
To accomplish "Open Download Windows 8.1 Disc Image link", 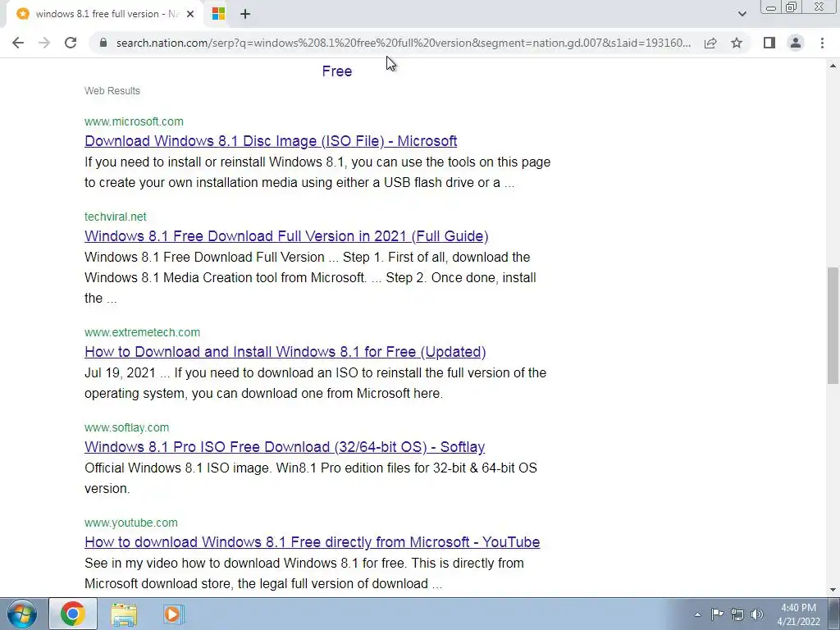I will 271,141.
